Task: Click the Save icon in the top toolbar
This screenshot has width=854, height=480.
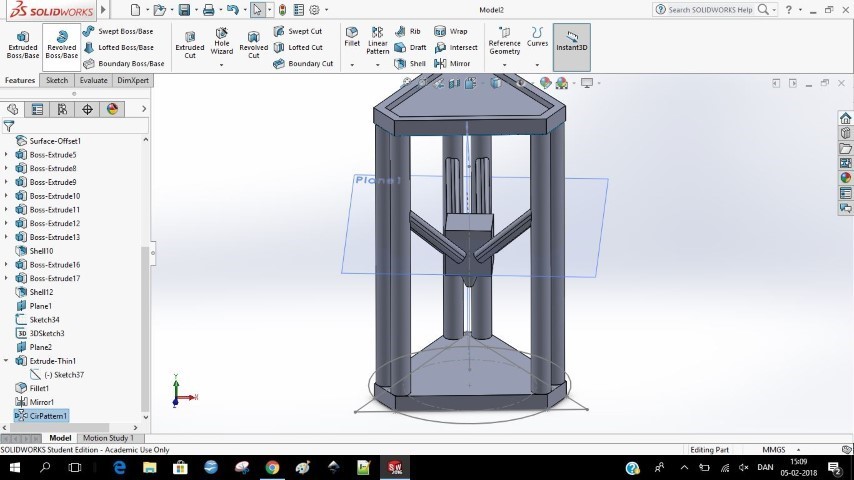Action: [x=184, y=10]
